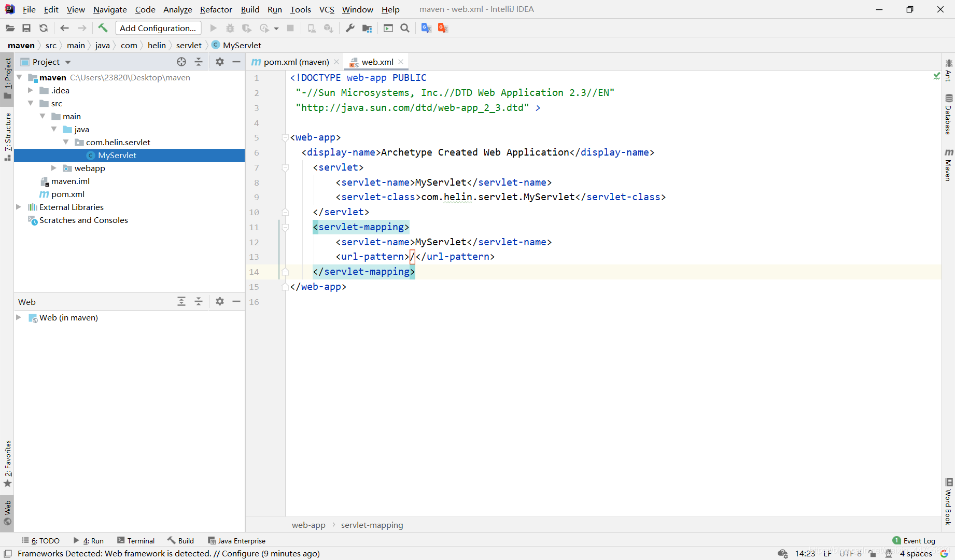Click the Debug bug icon
Image resolution: width=955 pixels, height=560 pixels.
[x=230, y=28]
